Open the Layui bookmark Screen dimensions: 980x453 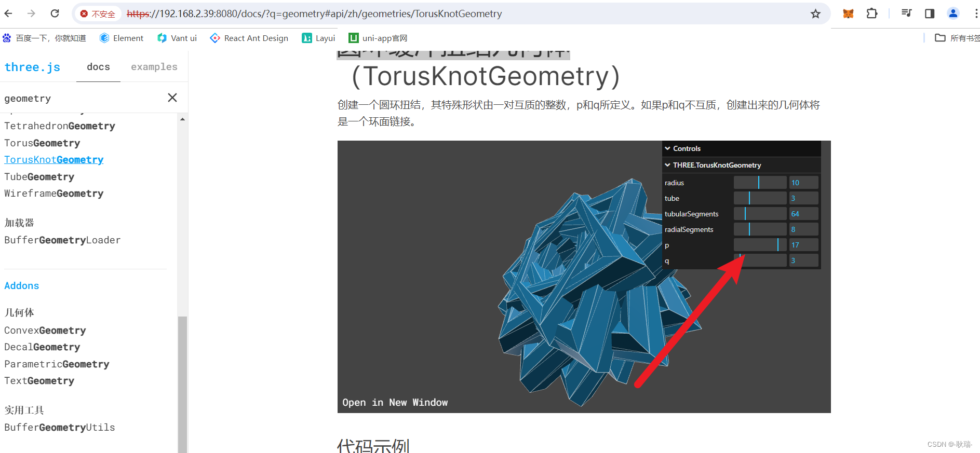pyautogui.click(x=318, y=38)
